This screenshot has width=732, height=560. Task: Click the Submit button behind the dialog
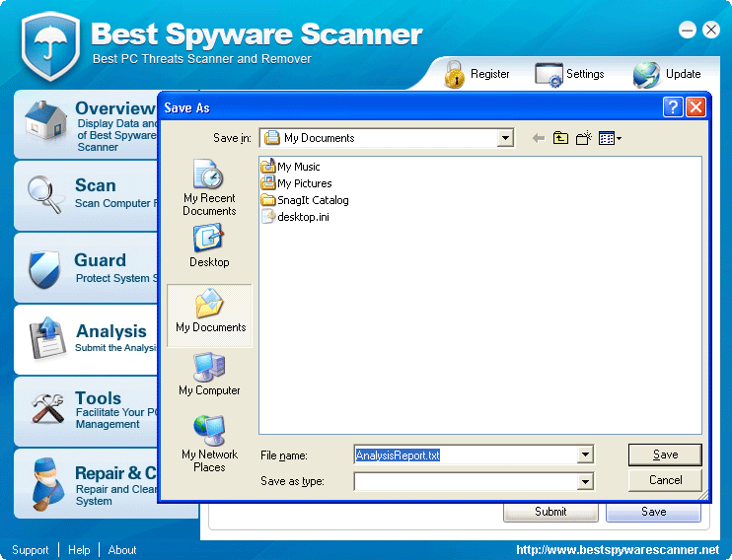(x=550, y=512)
